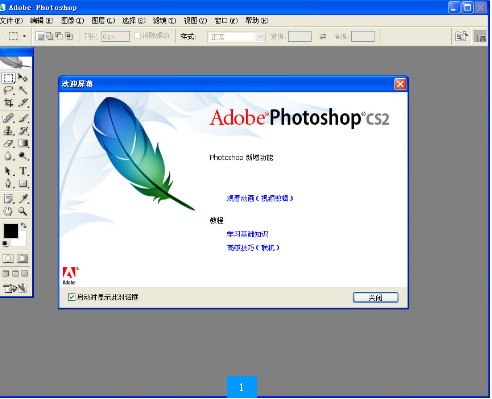Open the Edit (E) menu
This screenshot has height=399, width=492.
tap(41, 21)
